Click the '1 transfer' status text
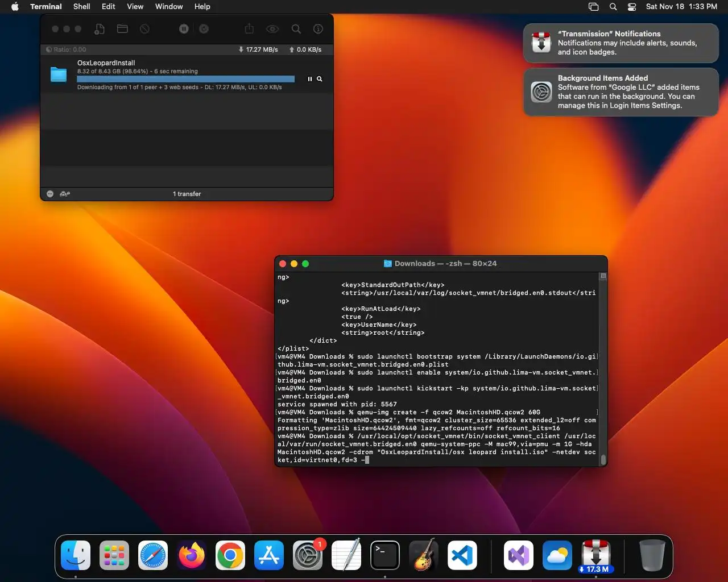The image size is (728, 582). (x=187, y=194)
